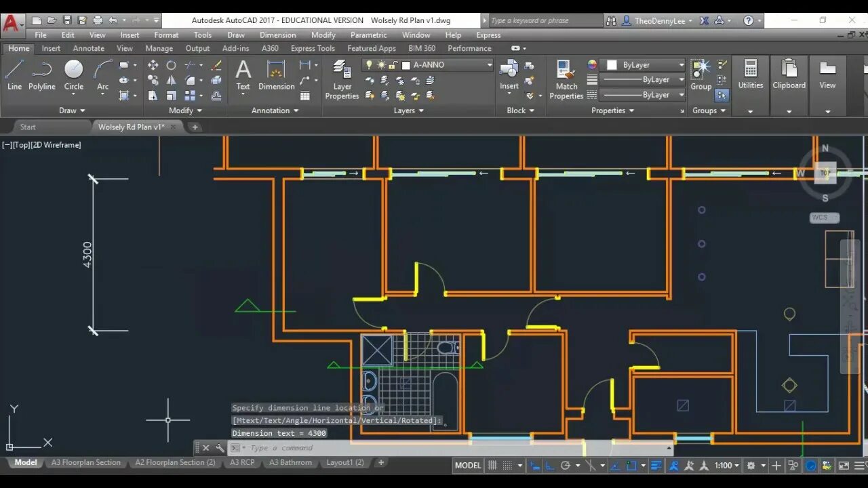Open Layer Properties manager

342,79
